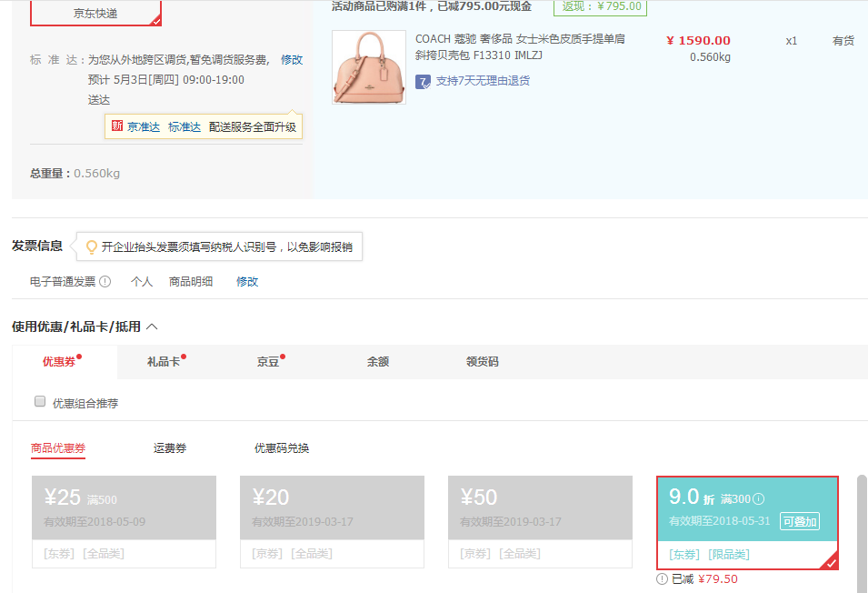Click the 有效期至2018-05-31 expiry text
868x593 pixels.
pyautogui.click(x=720, y=521)
